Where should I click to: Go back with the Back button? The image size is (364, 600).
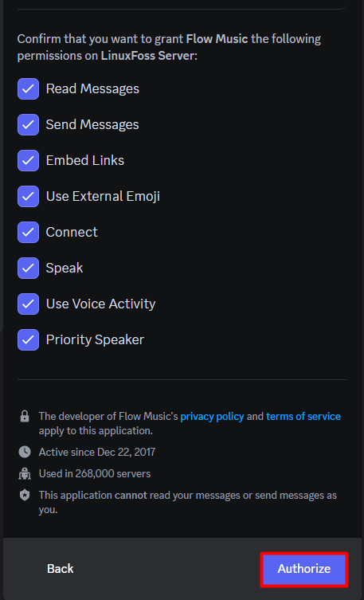tap(60, 569)
